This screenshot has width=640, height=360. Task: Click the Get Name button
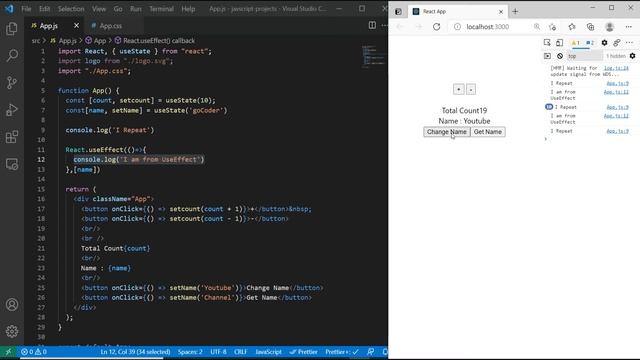pos(488,132)
